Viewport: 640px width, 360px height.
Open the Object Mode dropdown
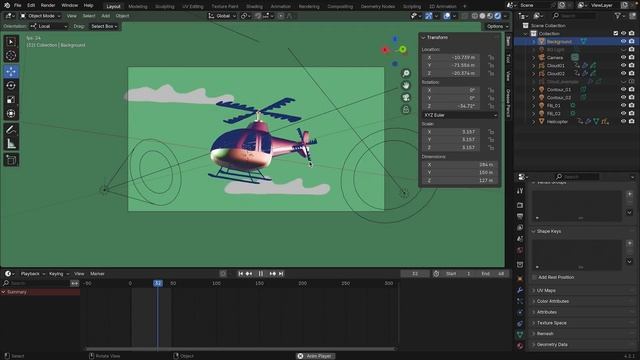tap(40, 16)
